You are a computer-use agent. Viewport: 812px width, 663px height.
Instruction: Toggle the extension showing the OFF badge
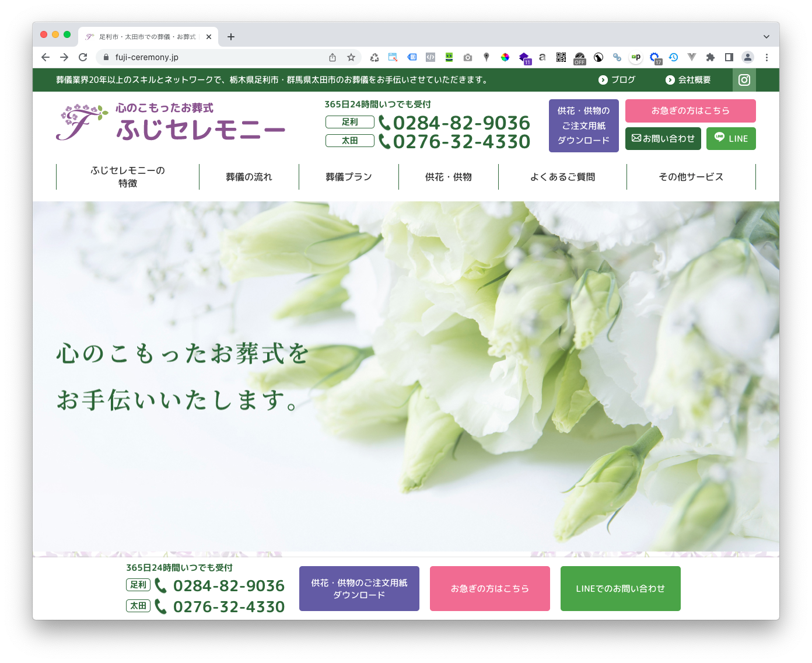[x=579, y=57]
